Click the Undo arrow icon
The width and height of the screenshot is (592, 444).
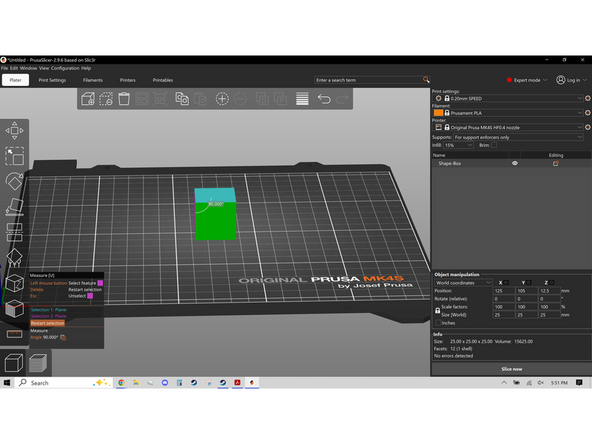click(324, 99)
